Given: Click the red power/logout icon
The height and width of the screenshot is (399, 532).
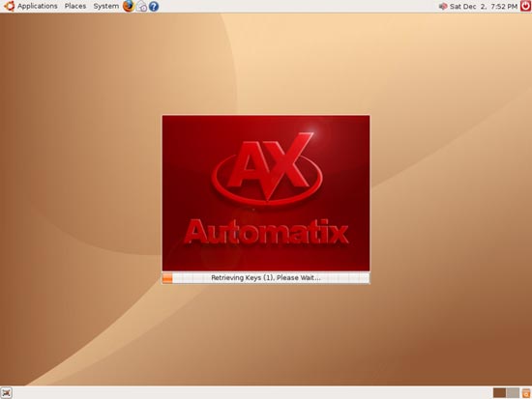Looking at the screenshot, I should (x=525, y=6).
